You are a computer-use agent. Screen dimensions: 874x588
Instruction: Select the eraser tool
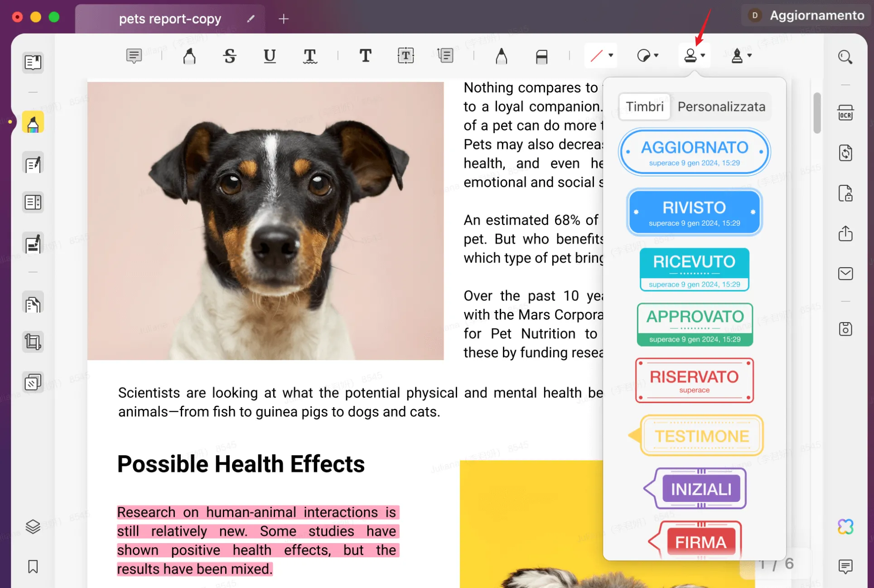point(541,56)
